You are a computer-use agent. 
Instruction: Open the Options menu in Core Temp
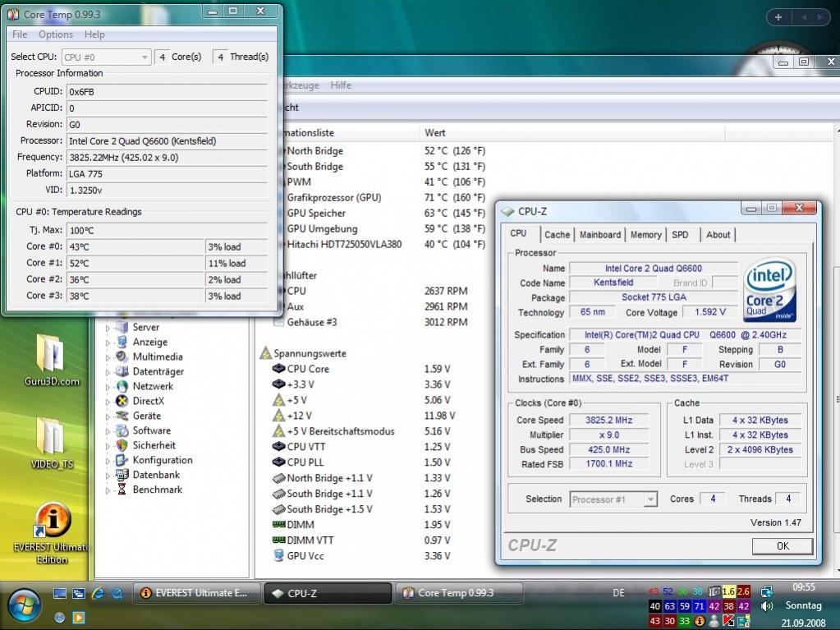click(x=56, y=34)
